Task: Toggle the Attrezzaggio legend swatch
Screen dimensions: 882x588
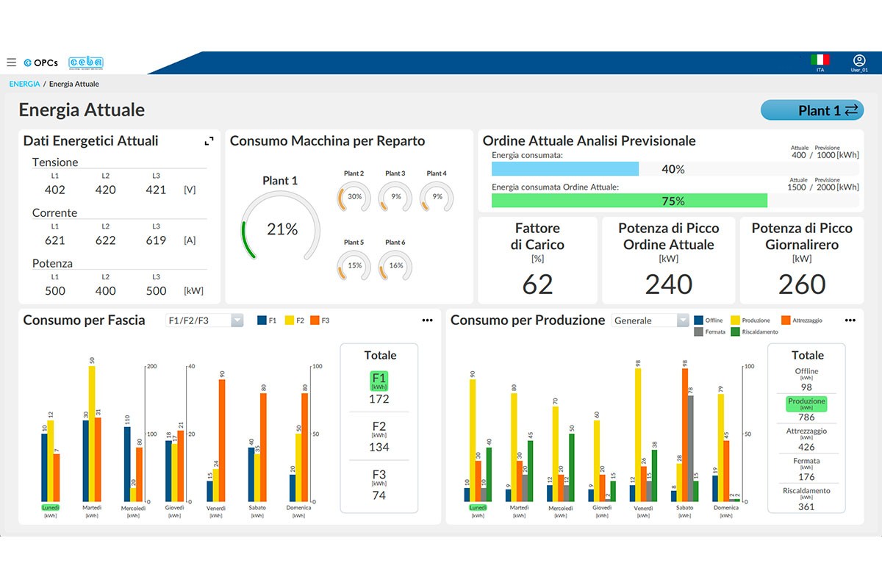Action: pos(786,320)
